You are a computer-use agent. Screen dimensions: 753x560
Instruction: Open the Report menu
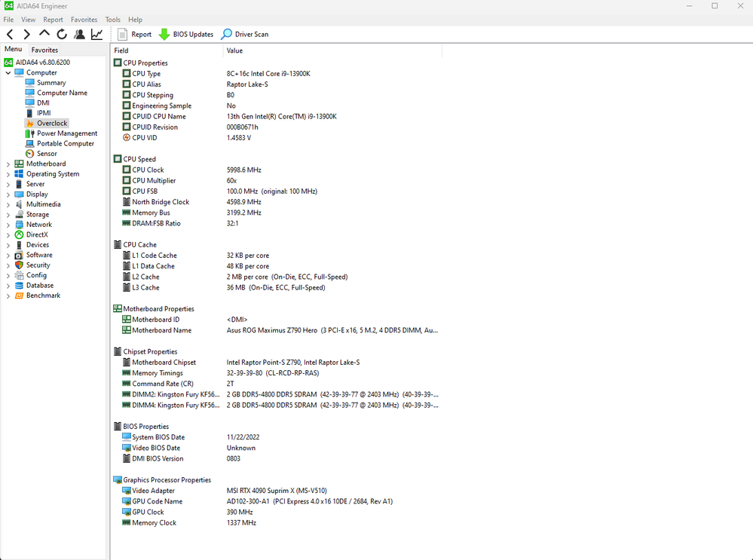tap(53, 20)
